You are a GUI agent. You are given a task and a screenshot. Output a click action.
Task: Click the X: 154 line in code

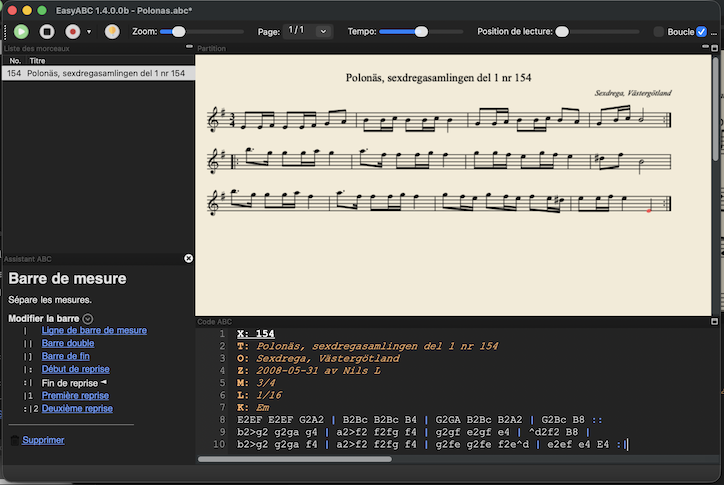pos(256,333)
